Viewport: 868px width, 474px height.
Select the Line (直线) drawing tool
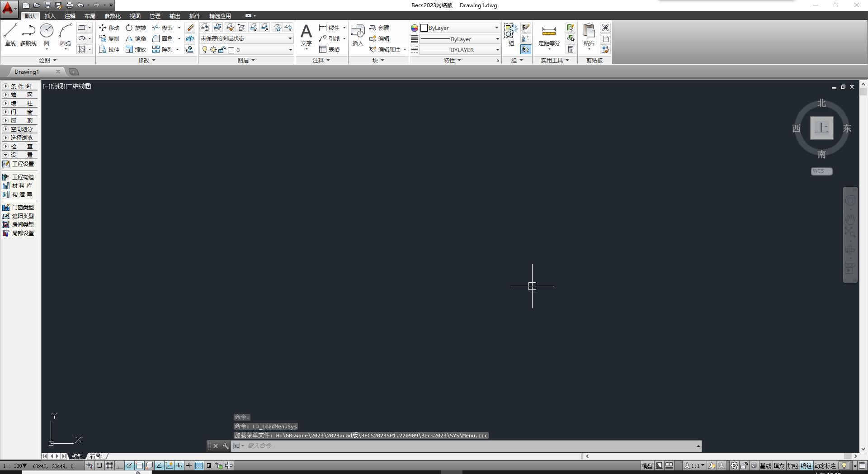click(10, 34)
